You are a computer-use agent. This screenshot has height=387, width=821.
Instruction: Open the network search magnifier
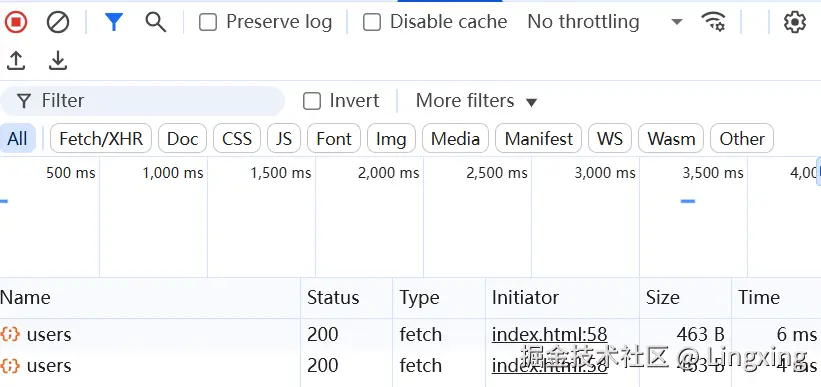(156, 22)
